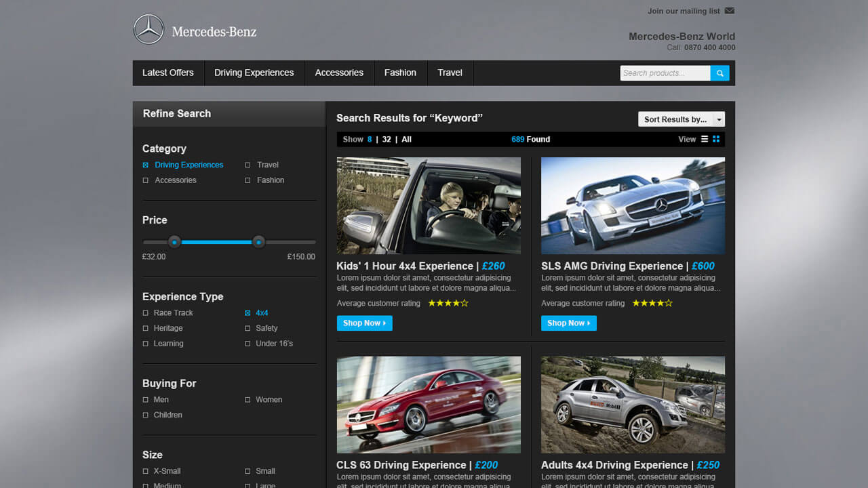Go to the Accessories navigation tab
868x488 pixels.
339,73
